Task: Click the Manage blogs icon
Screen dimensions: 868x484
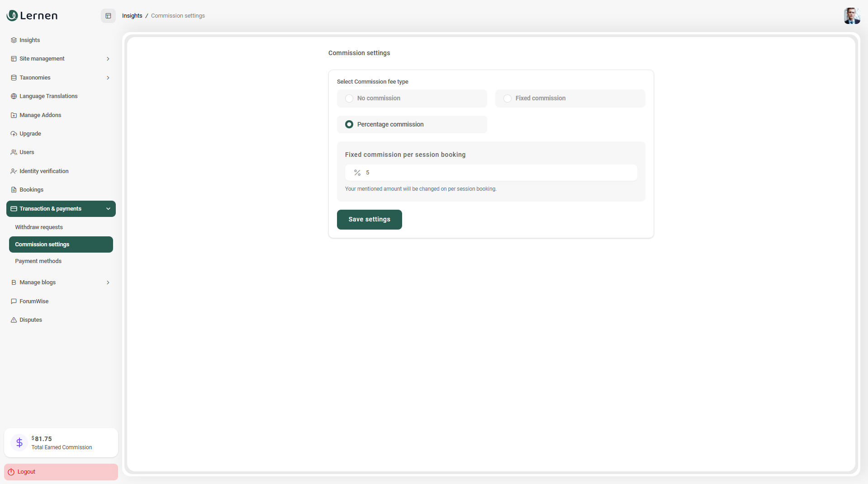Action: coord(14,282)
